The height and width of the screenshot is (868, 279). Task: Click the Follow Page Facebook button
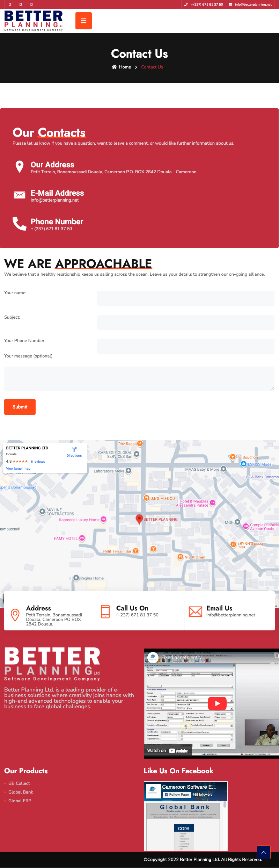[177, 794]
